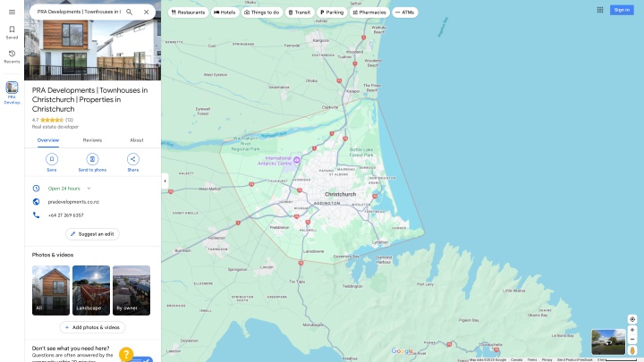
Task: Open Saved places in sidebar
Action: (x=12, y=32)
